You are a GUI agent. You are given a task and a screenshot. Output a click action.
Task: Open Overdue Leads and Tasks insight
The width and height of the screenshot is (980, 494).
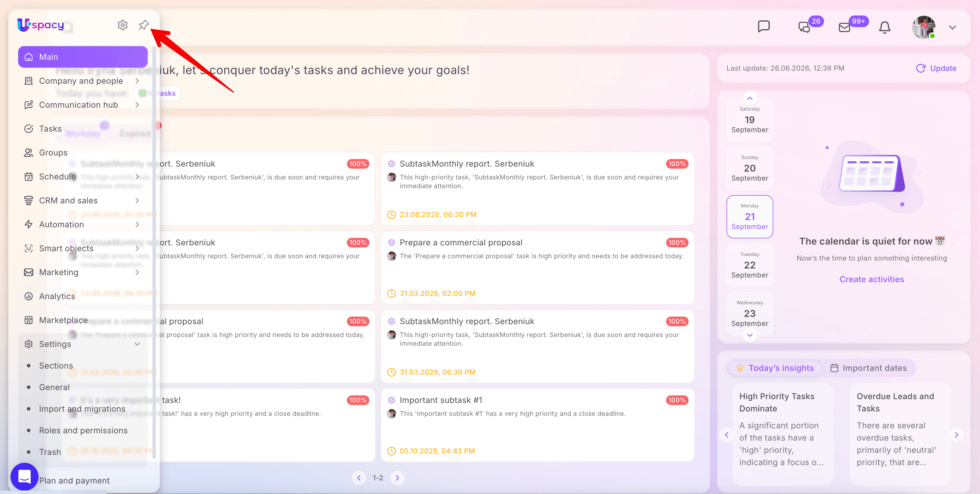click(x=900, y=434)
